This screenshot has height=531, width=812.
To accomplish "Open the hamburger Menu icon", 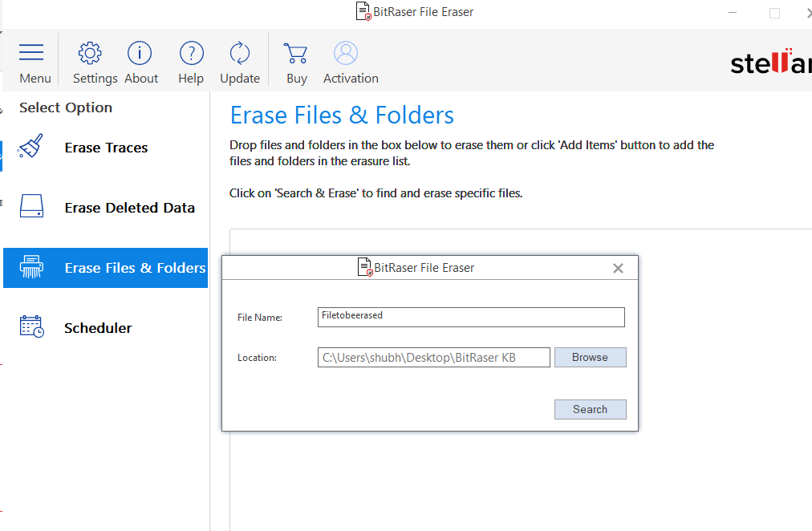I will [x=32, y=53].
